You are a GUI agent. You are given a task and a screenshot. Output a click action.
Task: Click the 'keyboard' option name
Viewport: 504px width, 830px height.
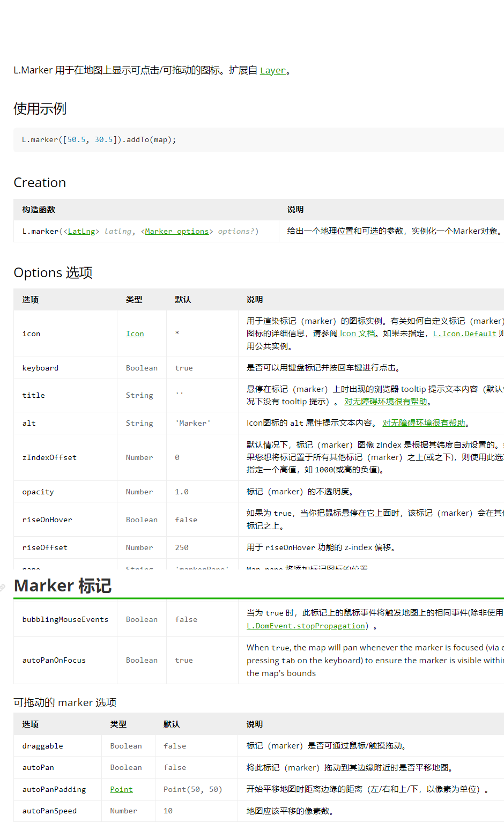[40, 368]
